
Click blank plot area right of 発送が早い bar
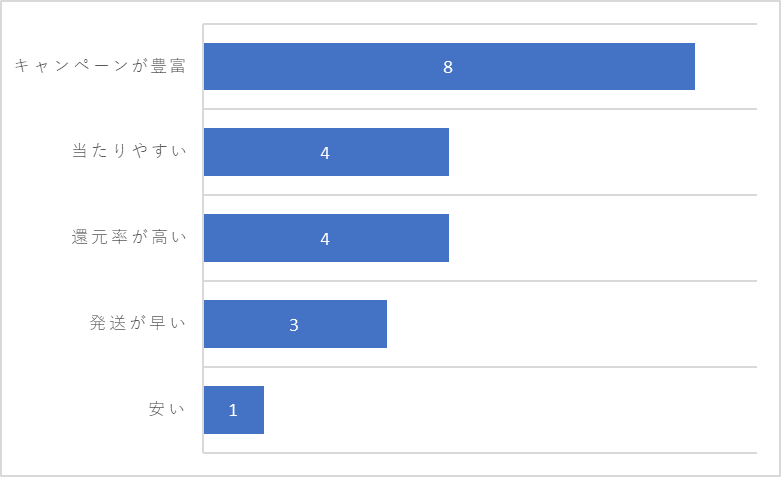[572, 324]
